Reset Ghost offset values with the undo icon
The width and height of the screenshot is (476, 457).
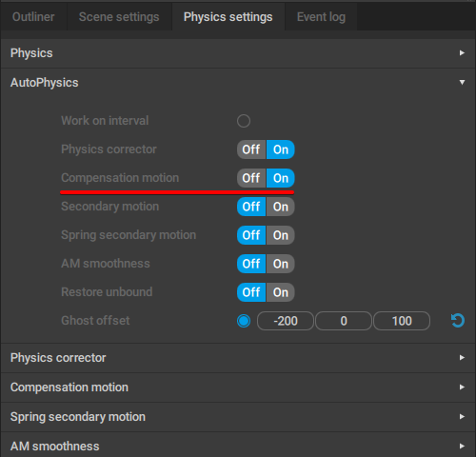pyautogui.click(x=458, y=321)
